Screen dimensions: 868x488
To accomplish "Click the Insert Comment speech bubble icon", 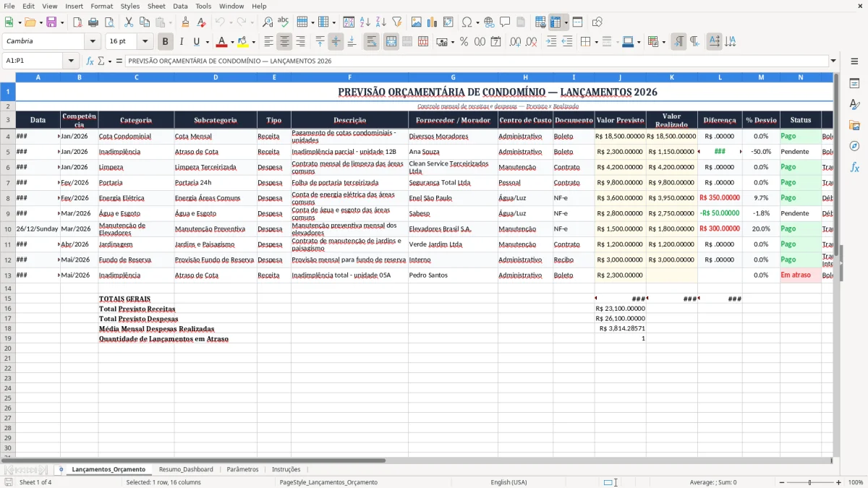I will (x=505, y=22).
